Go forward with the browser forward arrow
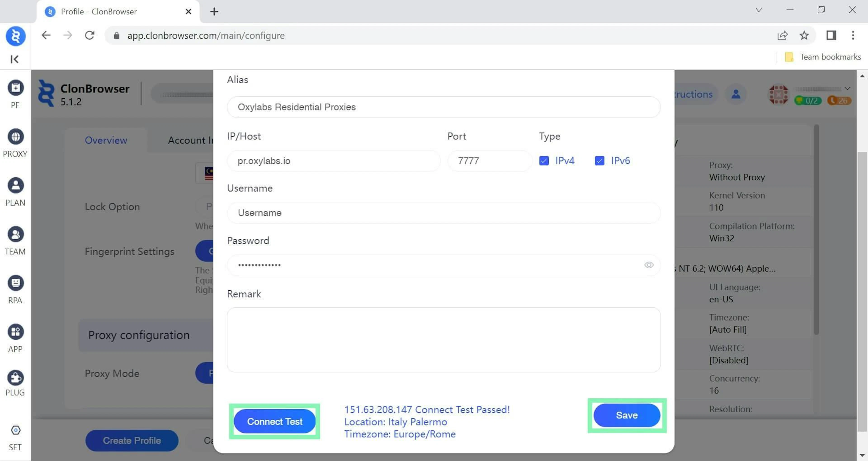 pyautogui.click(x=68, y=35)
